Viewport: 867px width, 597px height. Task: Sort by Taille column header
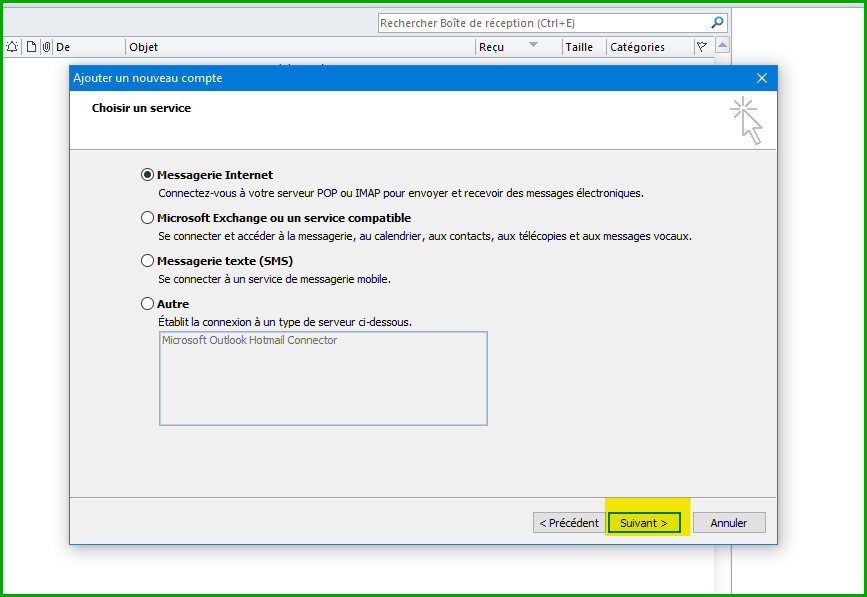pos(582,47)
